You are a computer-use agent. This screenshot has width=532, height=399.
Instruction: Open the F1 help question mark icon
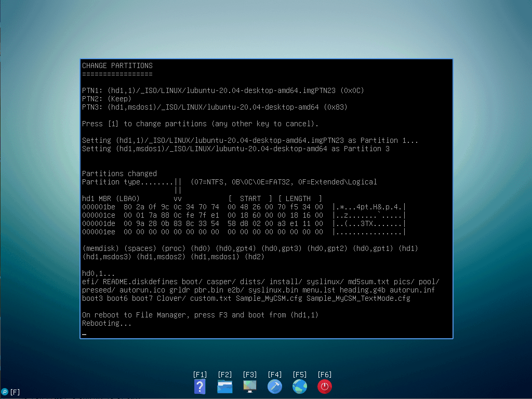pos(200,387)
